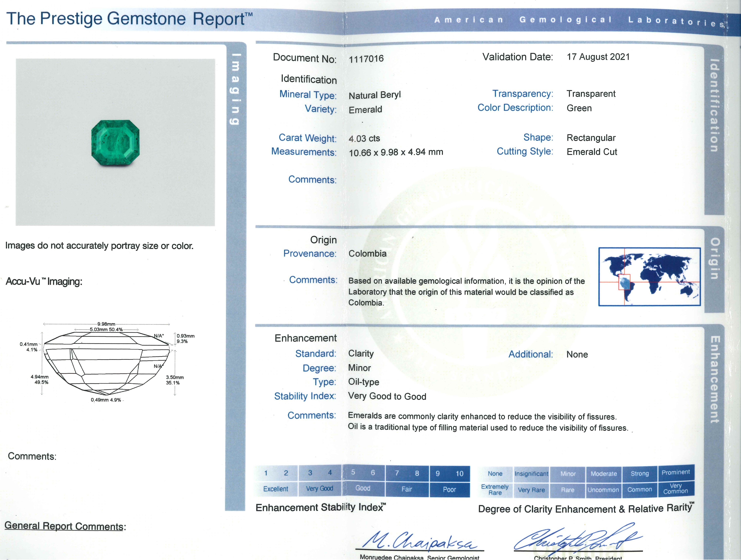Select the carat weight 4.03 cts
This screenshot has width=741, height=560.
[364, 138]
